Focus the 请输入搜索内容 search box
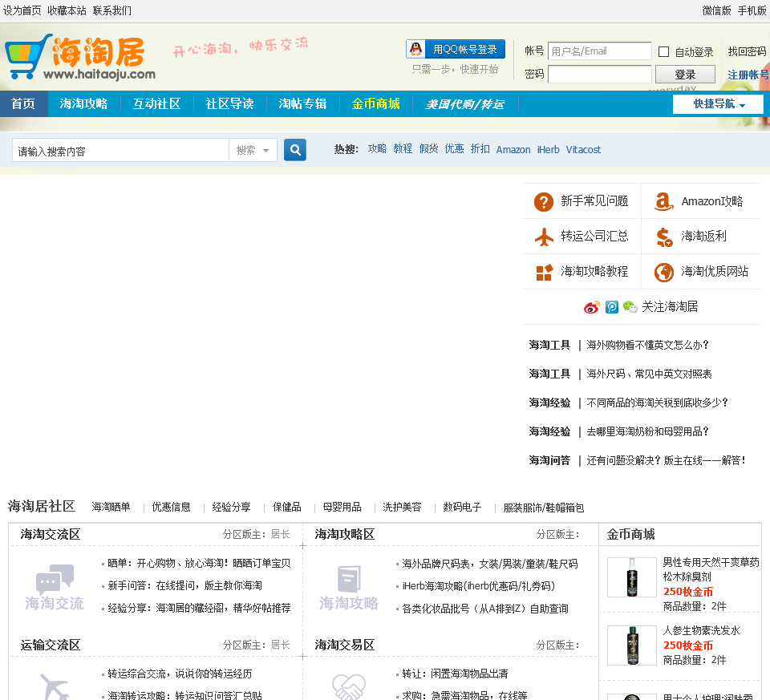The height and width of the screenshot is (700, 770). pos(121,150)
